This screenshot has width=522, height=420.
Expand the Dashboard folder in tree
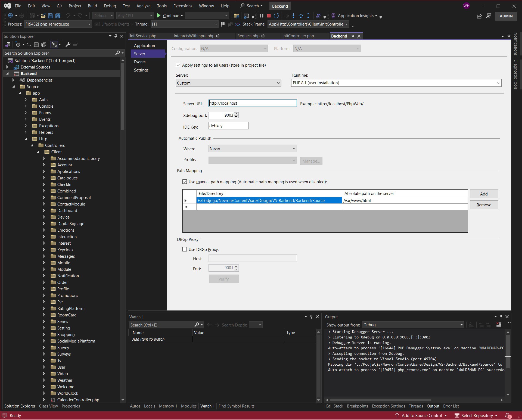pyautogui.click(x=44, y=211)
